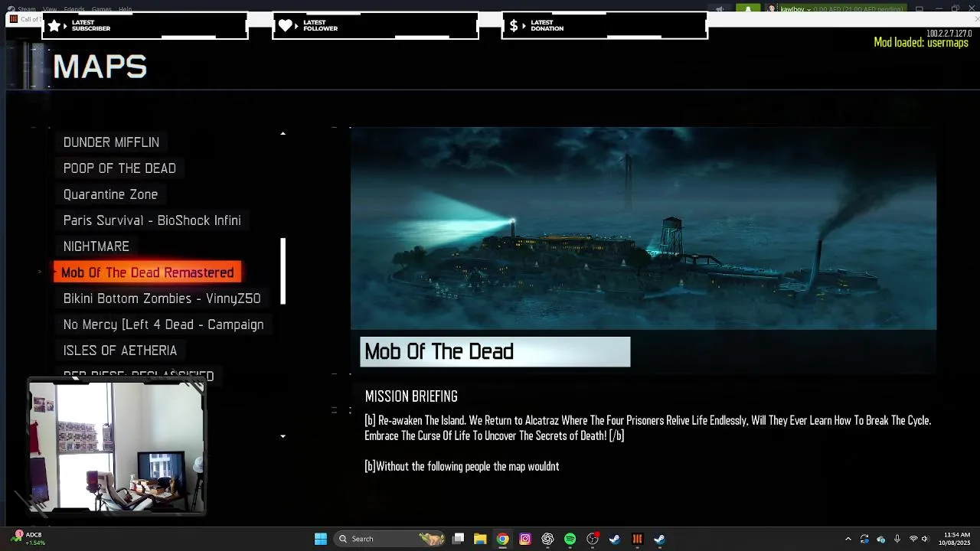This screenshot has height=551, width=980.
Task: Open the View menu in Steam
Action: click(50, 9)
